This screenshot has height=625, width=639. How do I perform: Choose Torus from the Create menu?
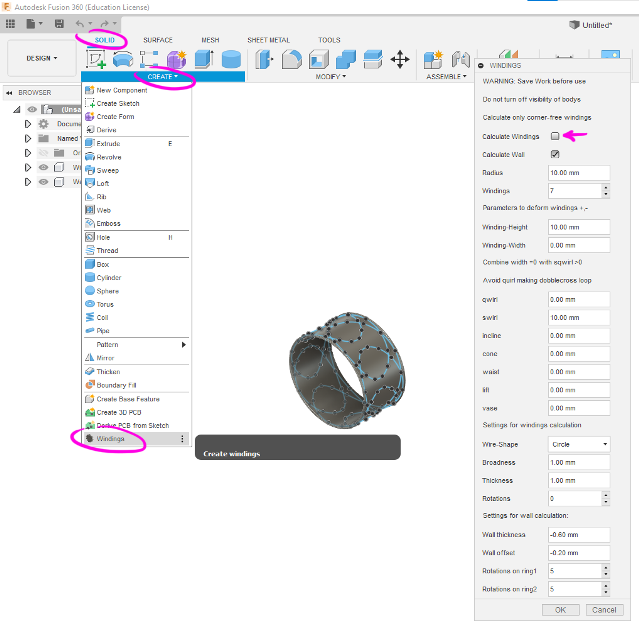[136, 304]
